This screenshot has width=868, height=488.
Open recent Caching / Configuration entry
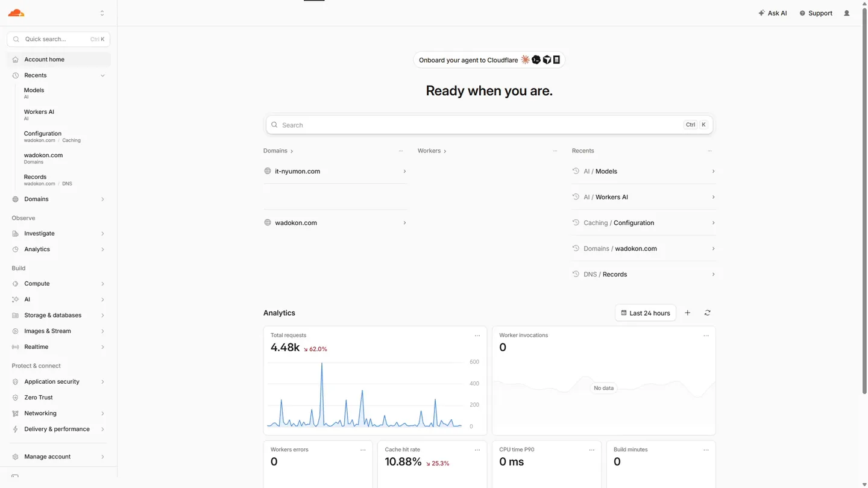coord(644,223)
